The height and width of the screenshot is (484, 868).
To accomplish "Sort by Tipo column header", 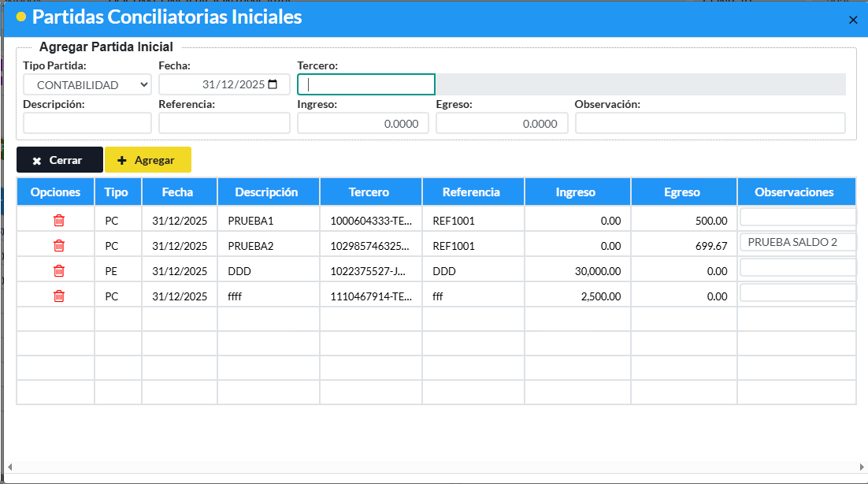I will coord(118,192).
